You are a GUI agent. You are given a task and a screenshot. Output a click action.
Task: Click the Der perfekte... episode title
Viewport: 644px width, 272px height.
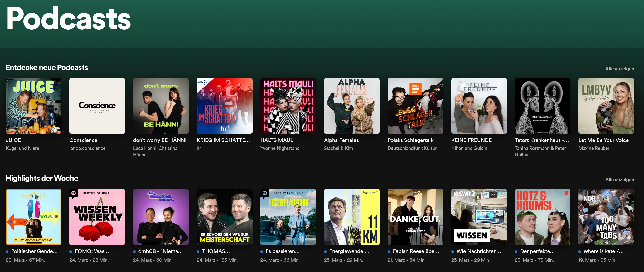click(537, 251)
